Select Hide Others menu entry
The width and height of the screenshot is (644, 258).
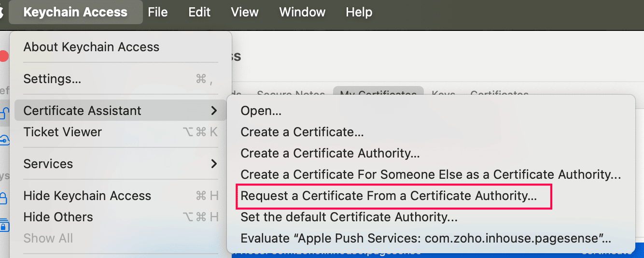[58, 217]
